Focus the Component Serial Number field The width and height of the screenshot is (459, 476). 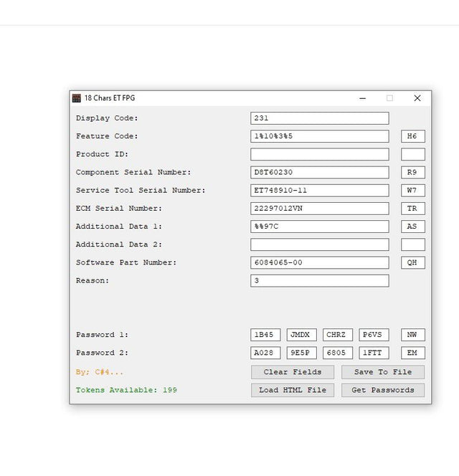point(320,172)
